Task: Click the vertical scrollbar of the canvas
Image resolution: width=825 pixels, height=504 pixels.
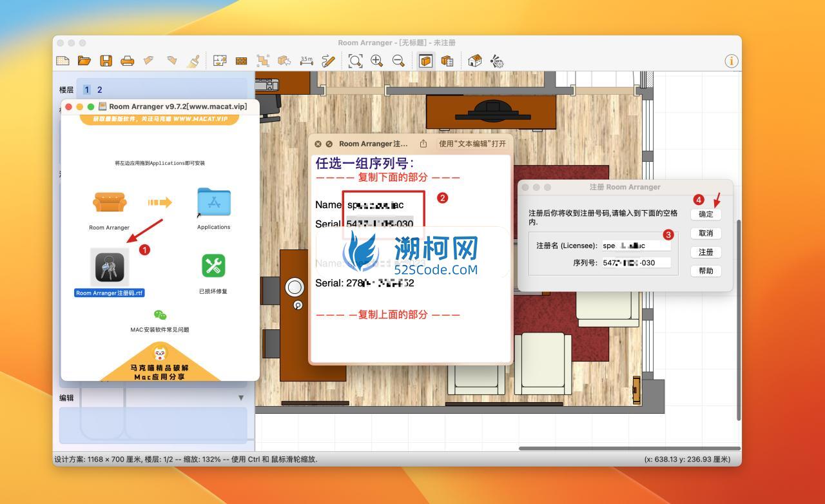Action: tap(739, 320)
